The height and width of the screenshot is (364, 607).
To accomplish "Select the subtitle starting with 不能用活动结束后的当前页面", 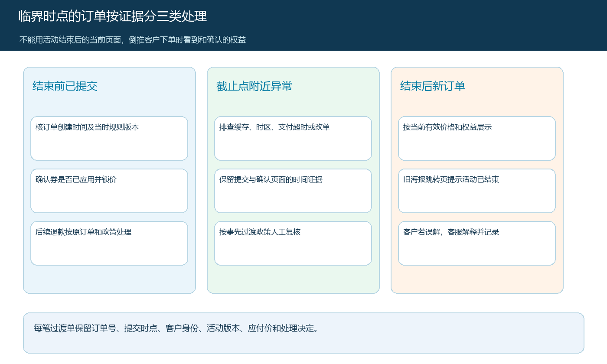I will (x=133, y=40).
